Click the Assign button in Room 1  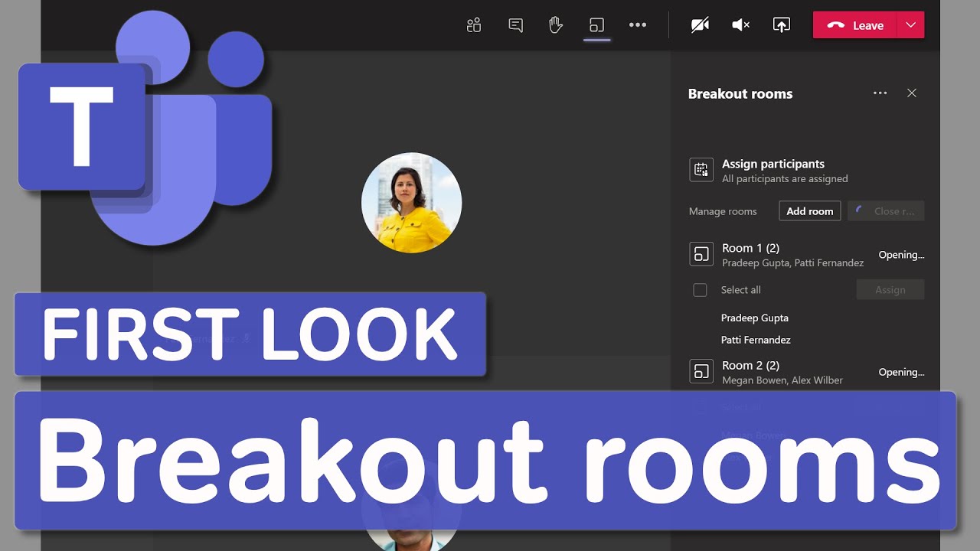click(890, 290)
